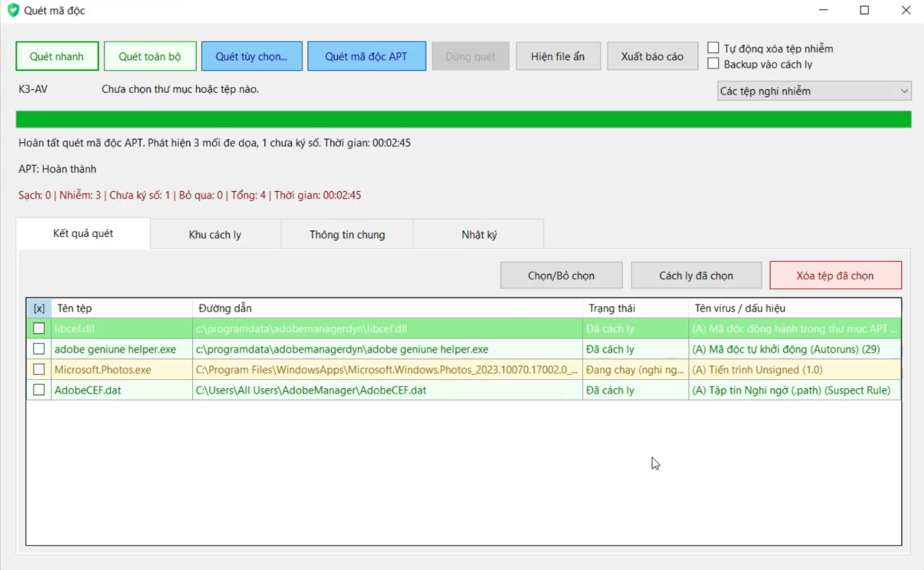Check the adobe geniune helper.exe row checkbox
924x570 pixels.
[39, 349]
